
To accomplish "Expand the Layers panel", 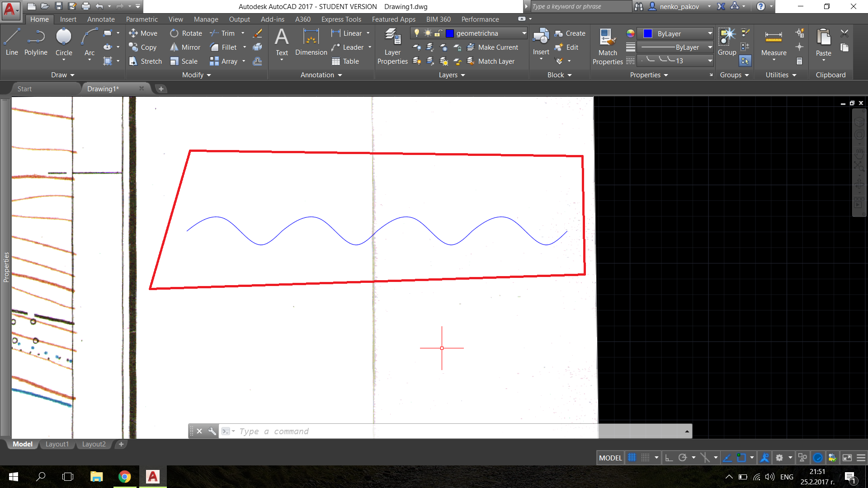I will (452, 75).
